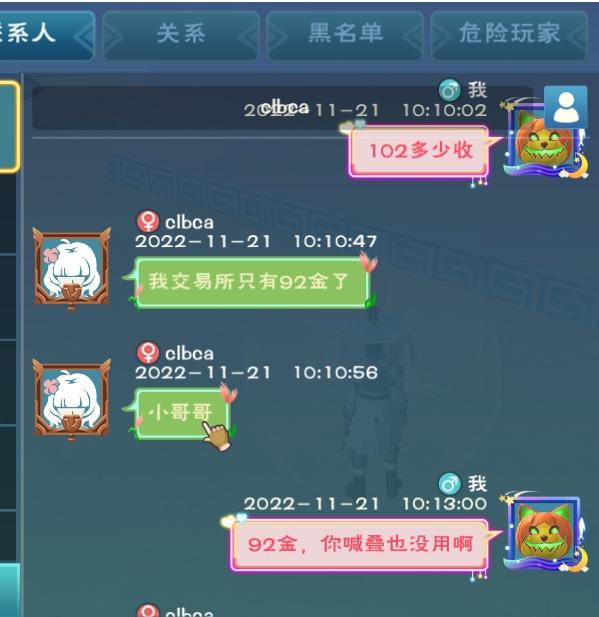Viewport: 599px width, 617px height.
Task: Click the clbca name above 小哥哥 message
Action: (x=189, y=354)
